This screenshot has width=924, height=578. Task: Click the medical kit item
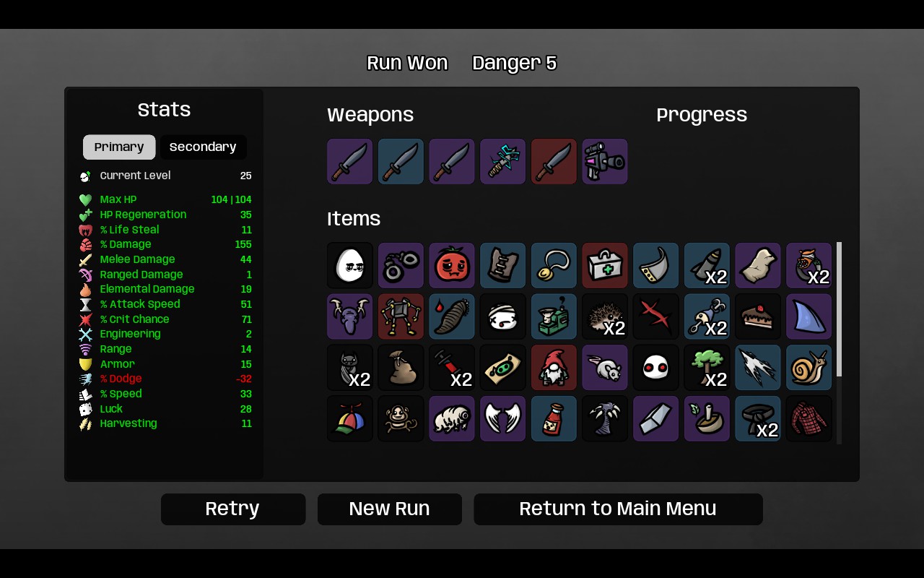pyautogui.click(x=605, y=265)
